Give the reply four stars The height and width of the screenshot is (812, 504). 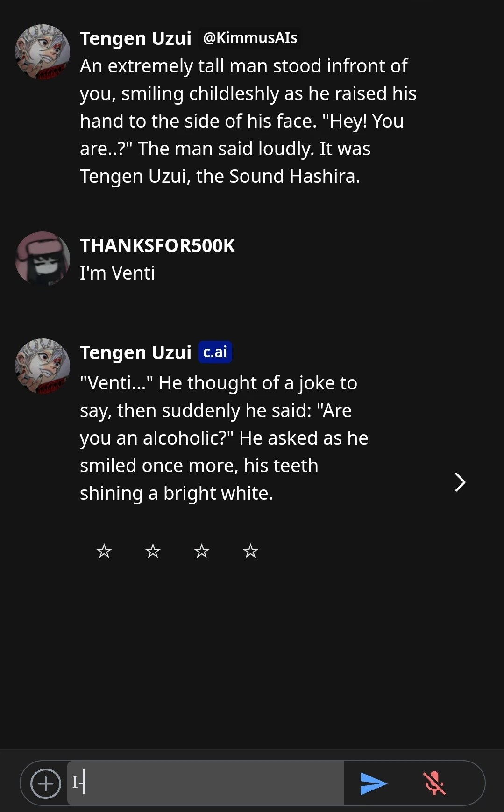coord(250,551)
